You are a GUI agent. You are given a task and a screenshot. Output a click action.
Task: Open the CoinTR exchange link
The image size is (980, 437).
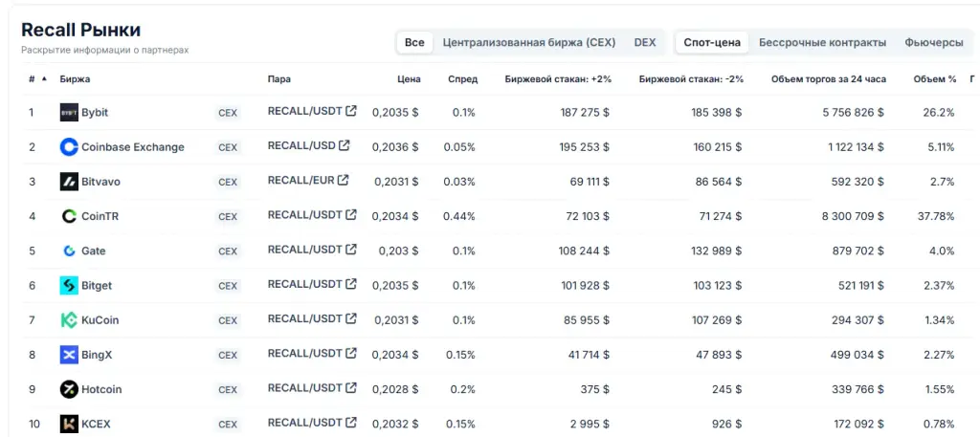coord(100,217)
